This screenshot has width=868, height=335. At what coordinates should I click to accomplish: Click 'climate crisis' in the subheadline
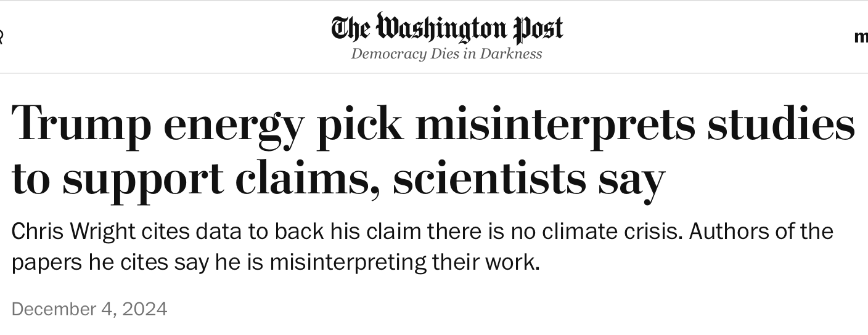coord(613,232)
